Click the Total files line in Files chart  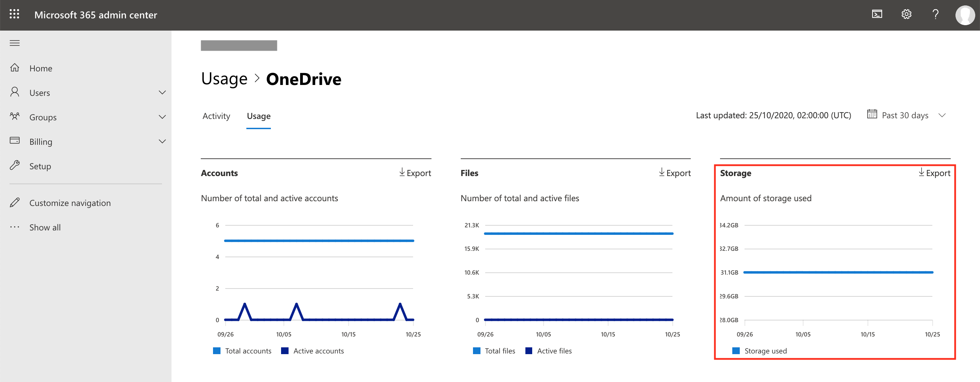pyautogui.click(x=578, y=233)
